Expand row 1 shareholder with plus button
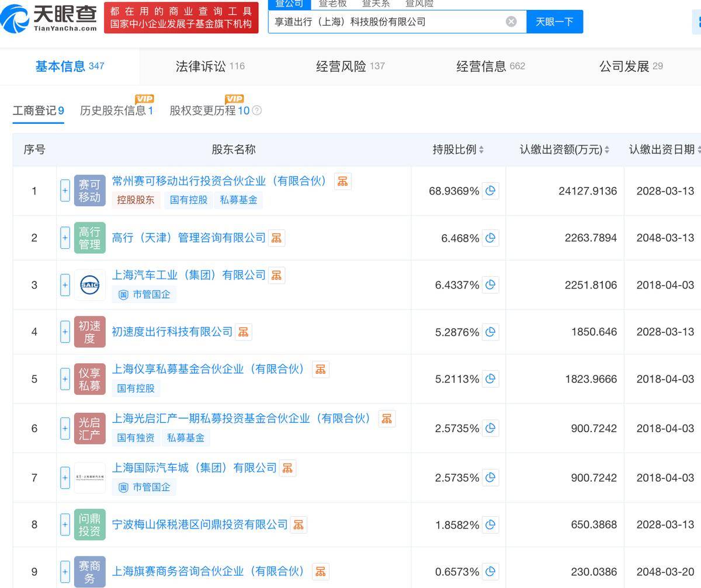 tap(65, 191)
